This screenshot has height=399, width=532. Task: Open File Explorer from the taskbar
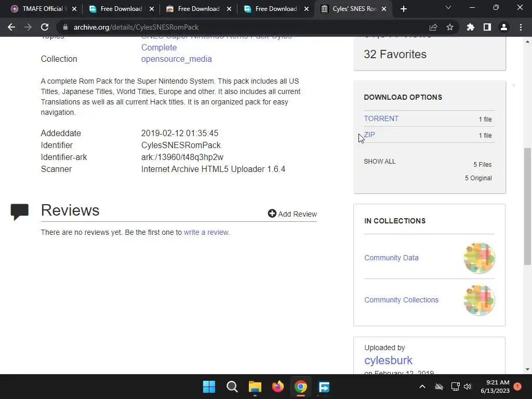tap(255, 387)
